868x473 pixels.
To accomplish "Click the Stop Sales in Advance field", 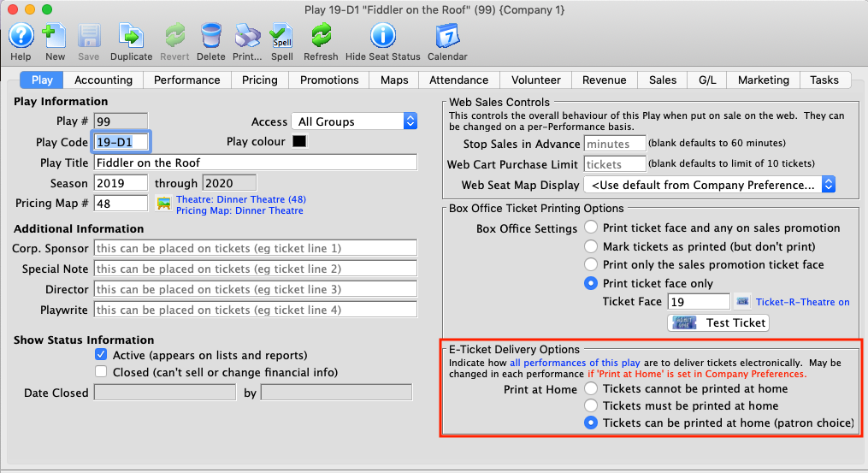I will coord(615,144).
